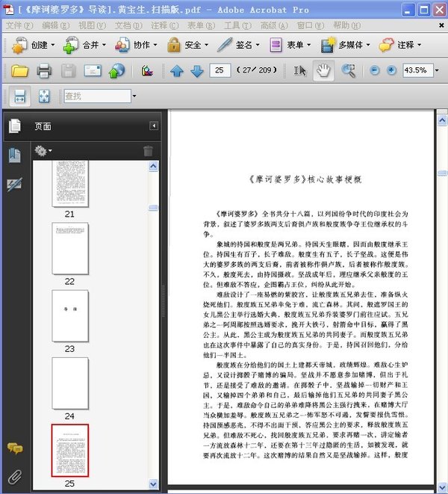Go to previous page with up arrow
This screenshot has height=494, width=448.
pyautogui.click(x=177, y=71)
